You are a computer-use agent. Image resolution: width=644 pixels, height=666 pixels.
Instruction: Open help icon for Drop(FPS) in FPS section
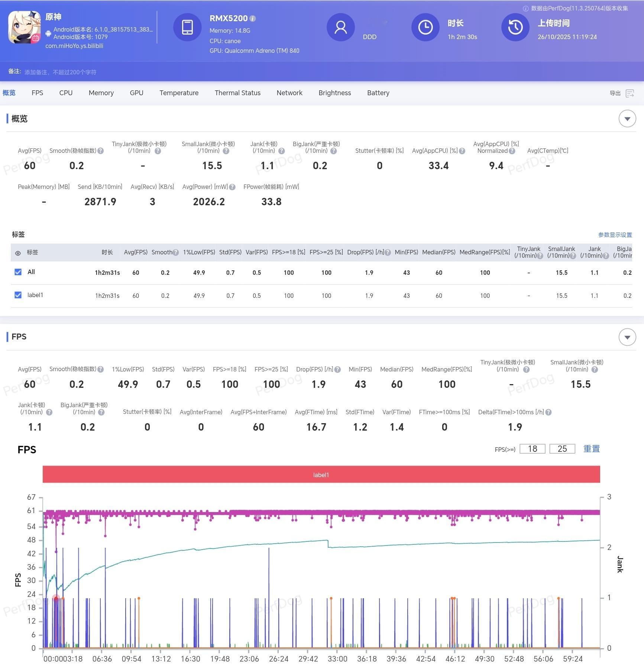(337, 370)
